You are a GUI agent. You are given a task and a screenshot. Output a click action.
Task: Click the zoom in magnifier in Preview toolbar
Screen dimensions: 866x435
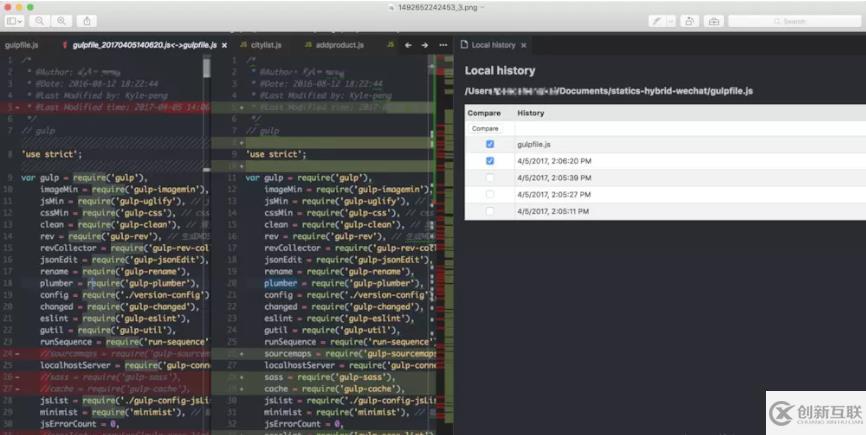point(61,21)
